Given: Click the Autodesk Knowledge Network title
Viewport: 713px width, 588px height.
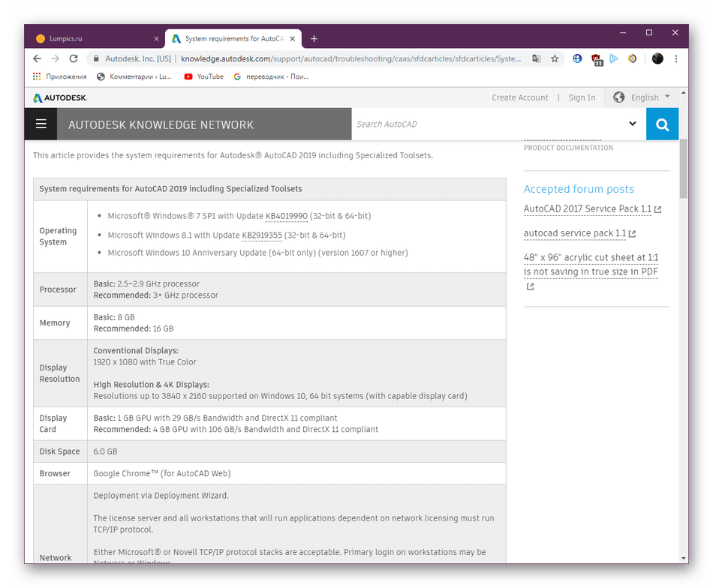Looking at the screenshot, I should click(x=161, y=124).
